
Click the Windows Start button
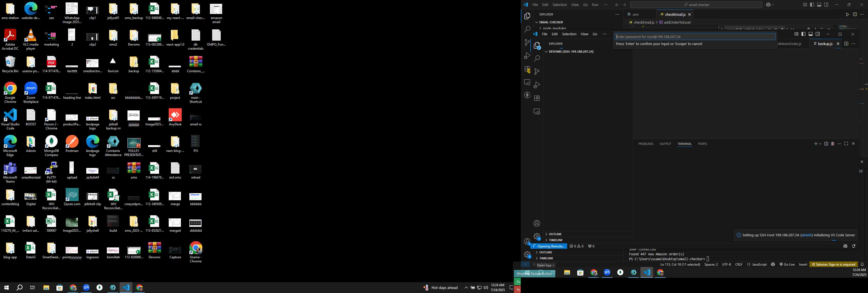(7, 288)
